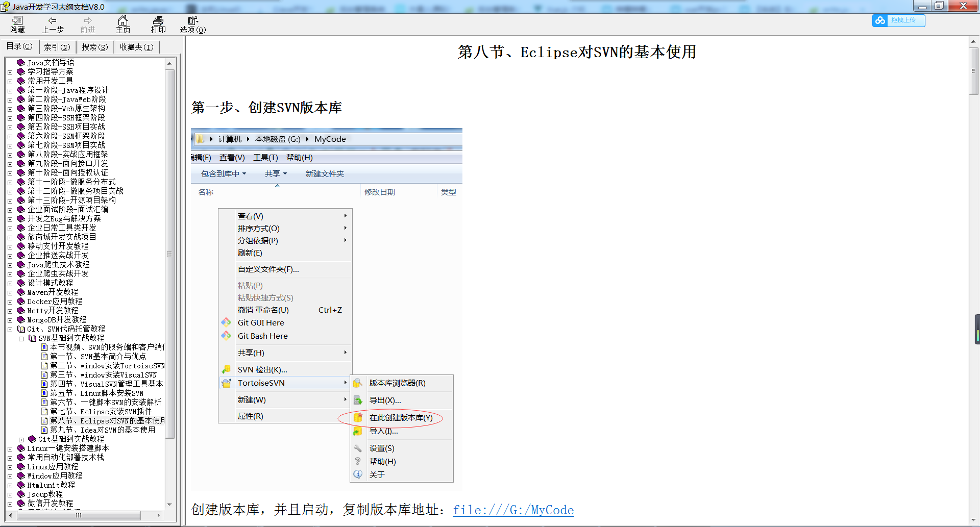Select 第三节、window安装VisualSVN topic
Image resolution: width=980 pixels, height=527 pixels.
coord(103,375)
